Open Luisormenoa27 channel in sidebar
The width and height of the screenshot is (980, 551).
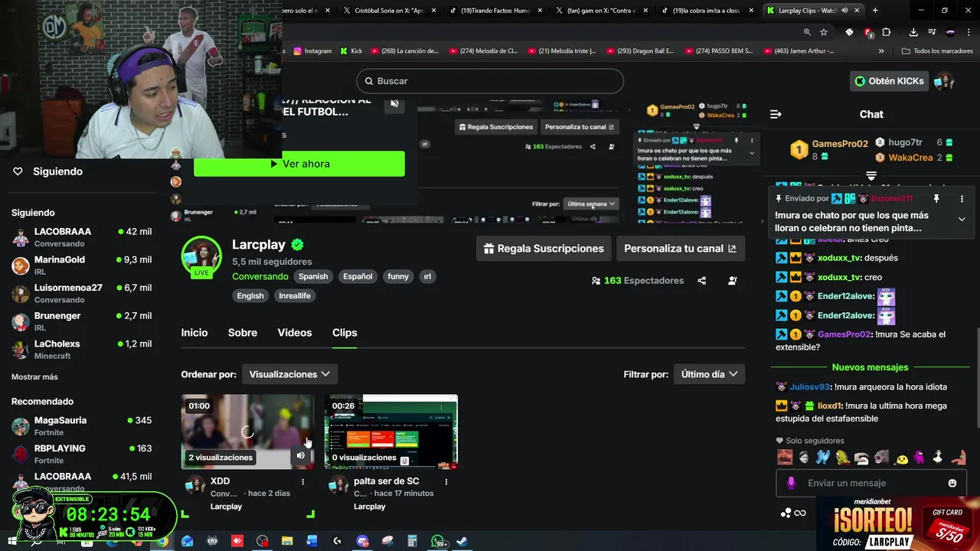(82, 294)
